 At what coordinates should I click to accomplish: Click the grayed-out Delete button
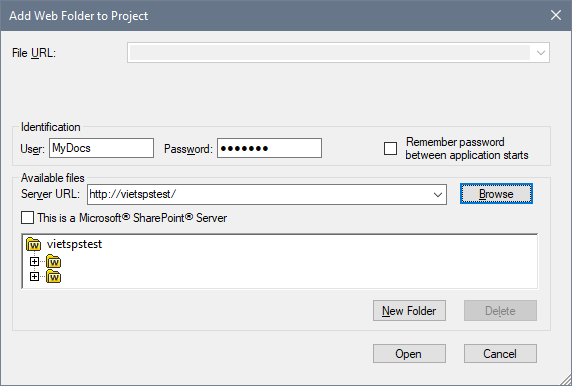(x=500, y=311)
